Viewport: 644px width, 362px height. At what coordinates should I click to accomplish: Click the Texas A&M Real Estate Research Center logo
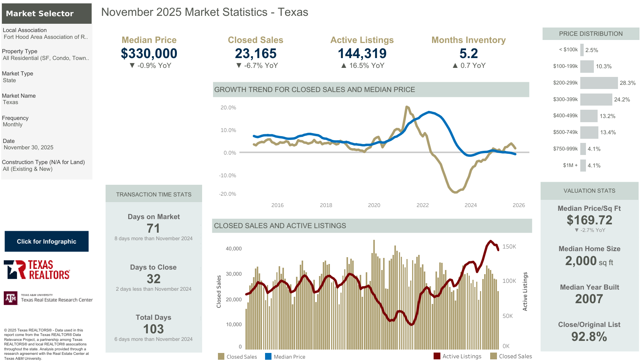pos(48,298)
